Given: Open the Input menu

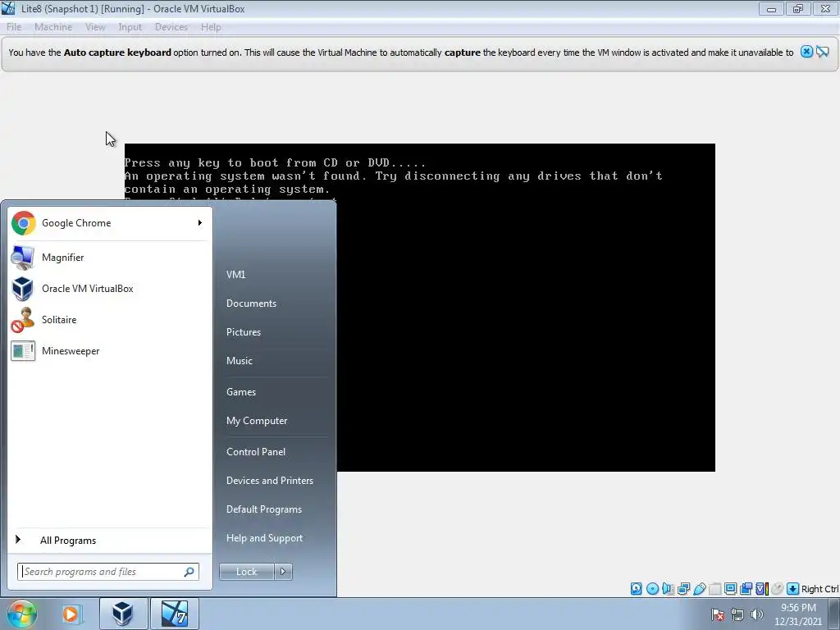Looking at the screenshot, I should 130,27.
